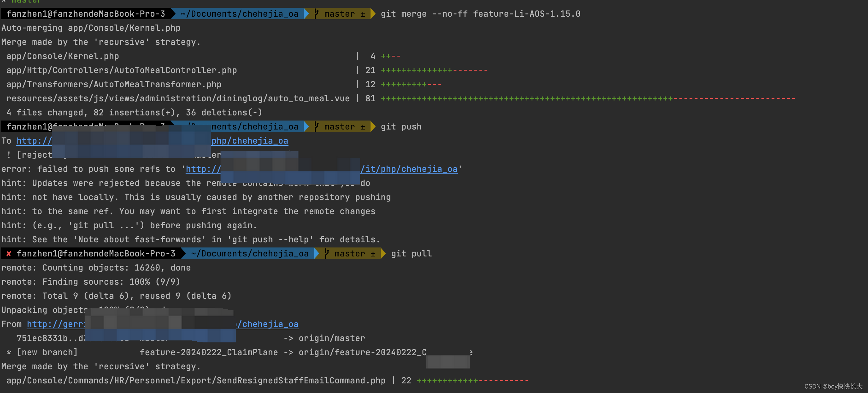Click the +/- change bar for auto_to_meal.vue
The image size is (868, 393).
(x=588, y=98)
